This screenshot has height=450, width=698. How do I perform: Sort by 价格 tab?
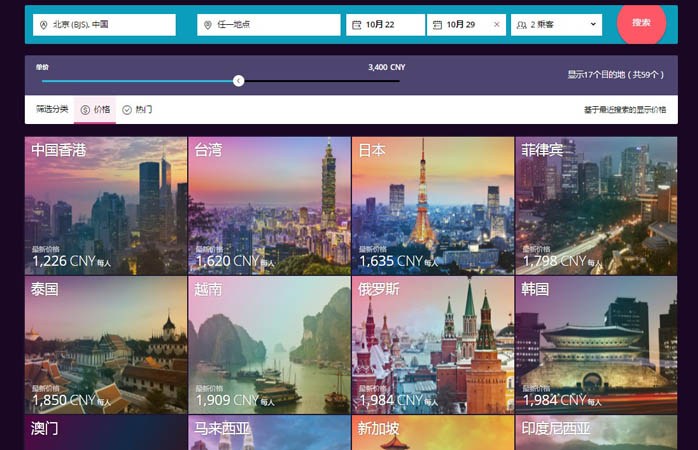[95, 109]
